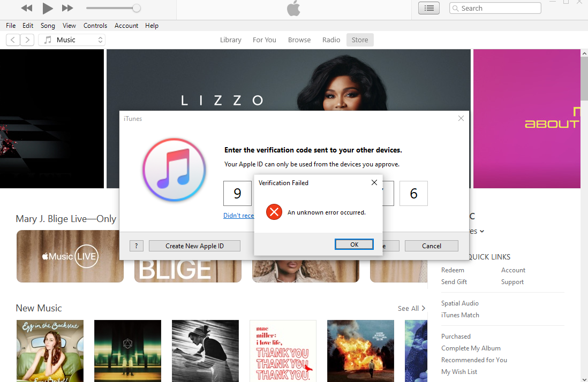Click the Apple logo in the top bar

(293, 8)
